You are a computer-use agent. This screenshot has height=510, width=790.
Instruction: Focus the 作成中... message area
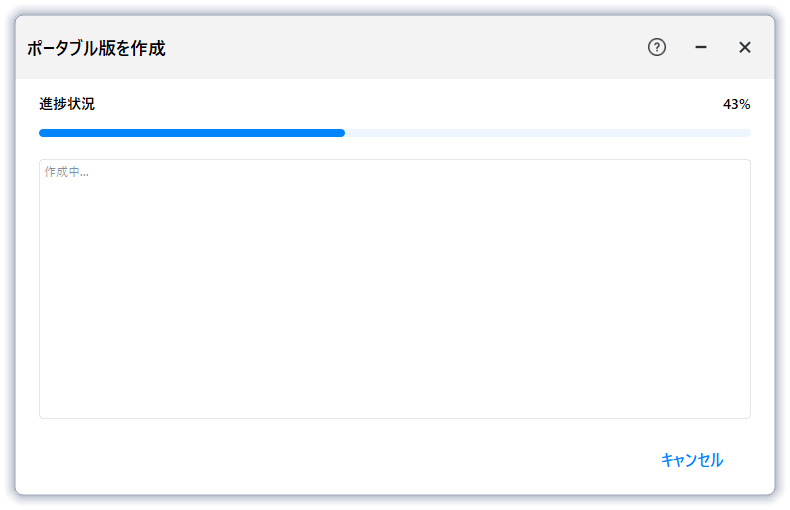point(67,172)
